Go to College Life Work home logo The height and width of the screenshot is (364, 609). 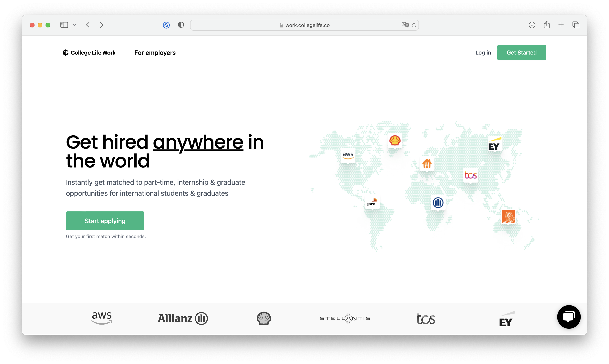(89, 53)
